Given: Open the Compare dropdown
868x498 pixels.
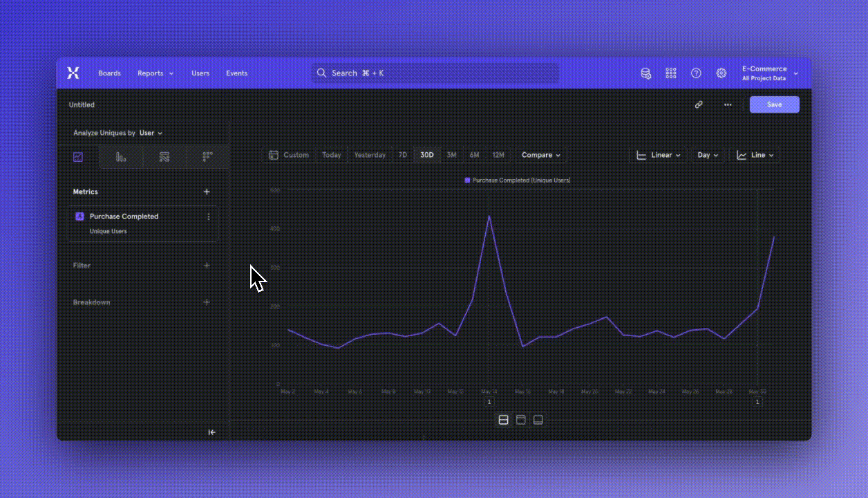Looking at the screenshot, I should [540, 156].
